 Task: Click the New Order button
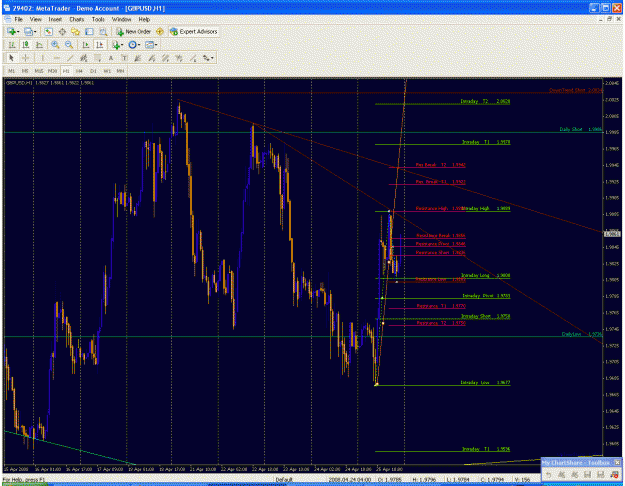click(x=134, y=32)
